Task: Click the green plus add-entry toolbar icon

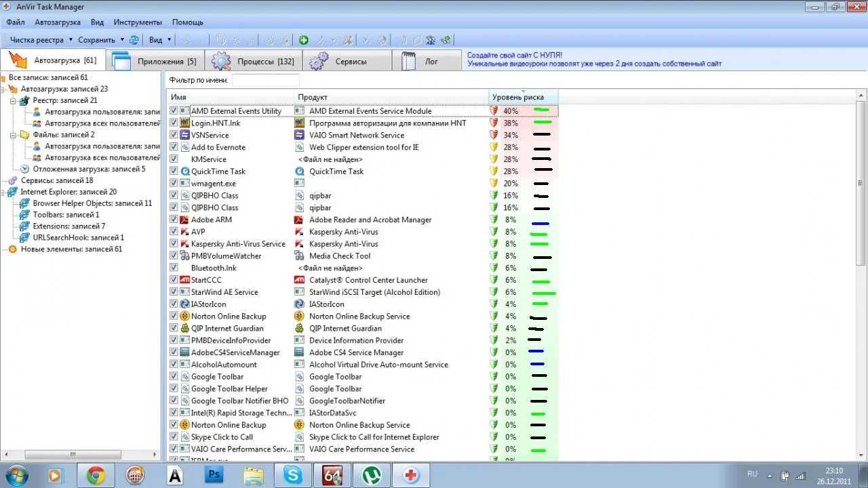Action: point(304,40)
